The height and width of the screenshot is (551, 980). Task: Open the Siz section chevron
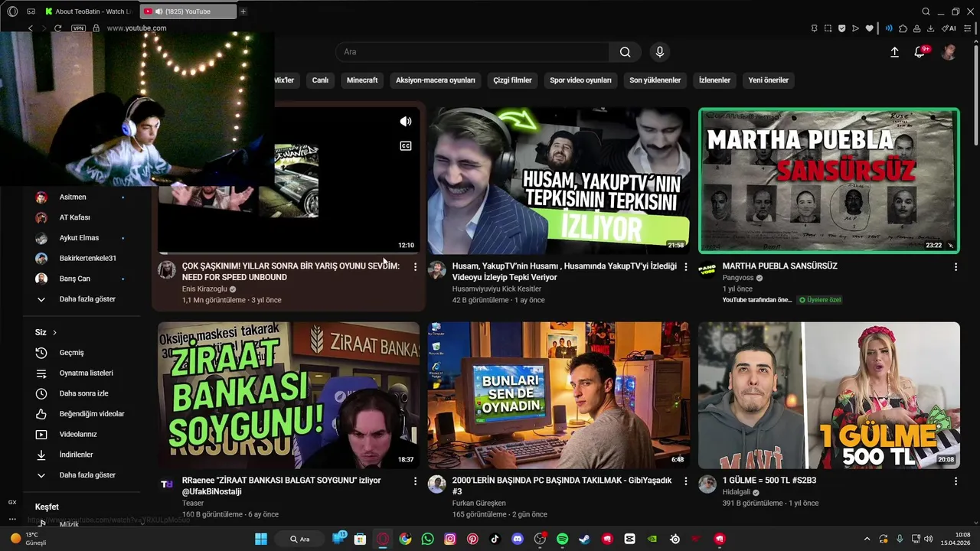[x=54, y=332]
